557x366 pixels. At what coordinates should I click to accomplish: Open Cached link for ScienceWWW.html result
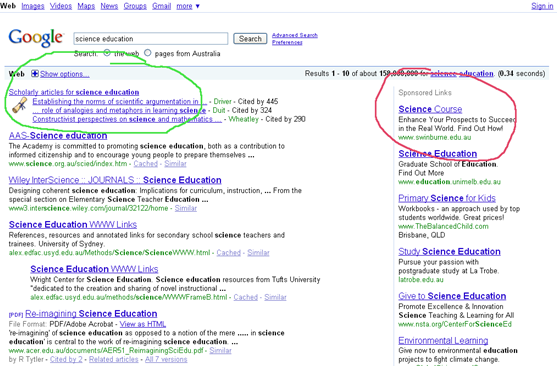click(x=228, y=252)
